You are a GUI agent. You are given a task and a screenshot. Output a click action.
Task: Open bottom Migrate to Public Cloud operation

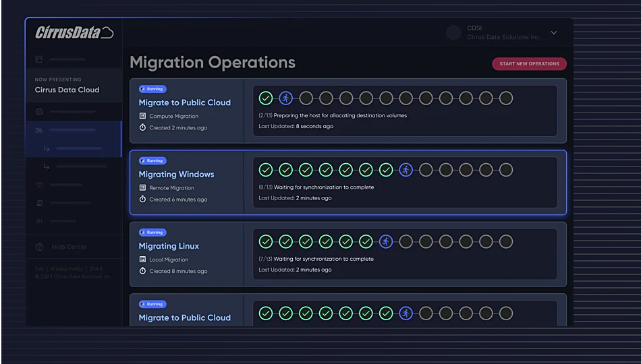(184, 318)
